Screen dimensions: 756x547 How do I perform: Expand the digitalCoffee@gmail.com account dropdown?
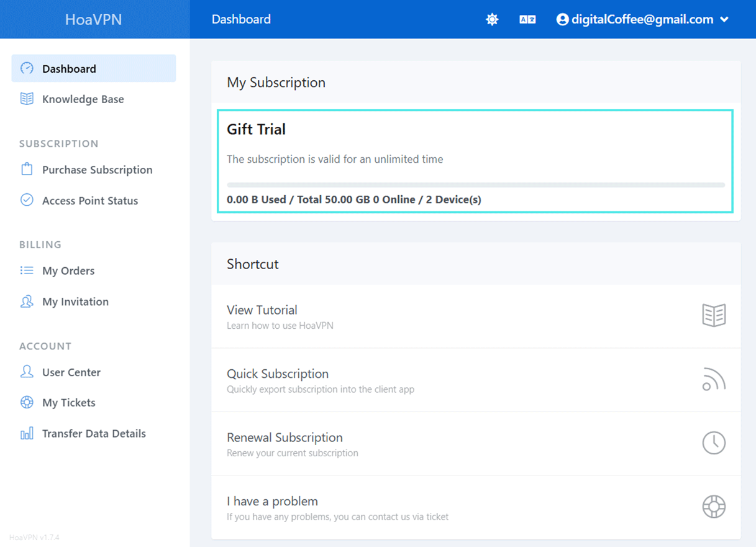(642, 20)
